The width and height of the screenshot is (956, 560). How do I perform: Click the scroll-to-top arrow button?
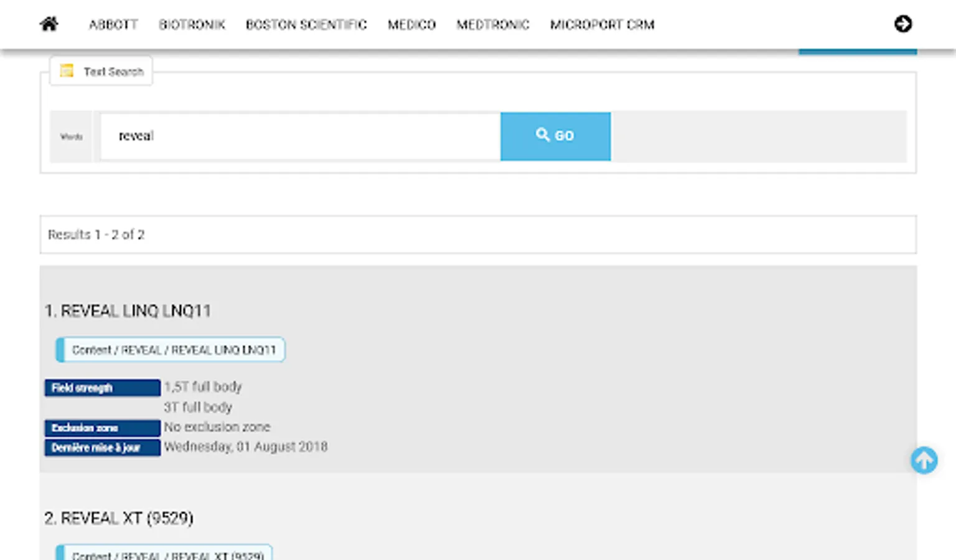(924, 460)
